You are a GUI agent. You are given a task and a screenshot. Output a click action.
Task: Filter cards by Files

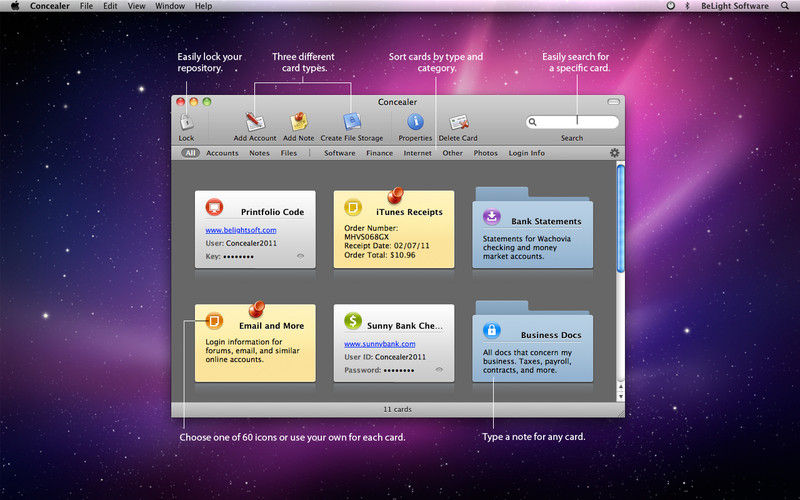coord(289,153)
